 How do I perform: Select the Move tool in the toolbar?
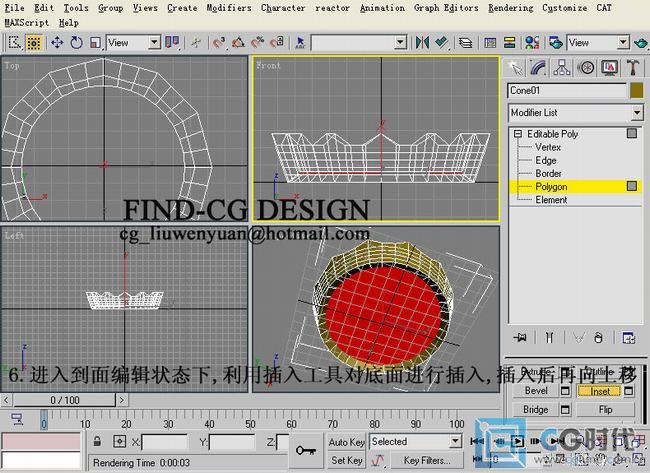(57, 42)
